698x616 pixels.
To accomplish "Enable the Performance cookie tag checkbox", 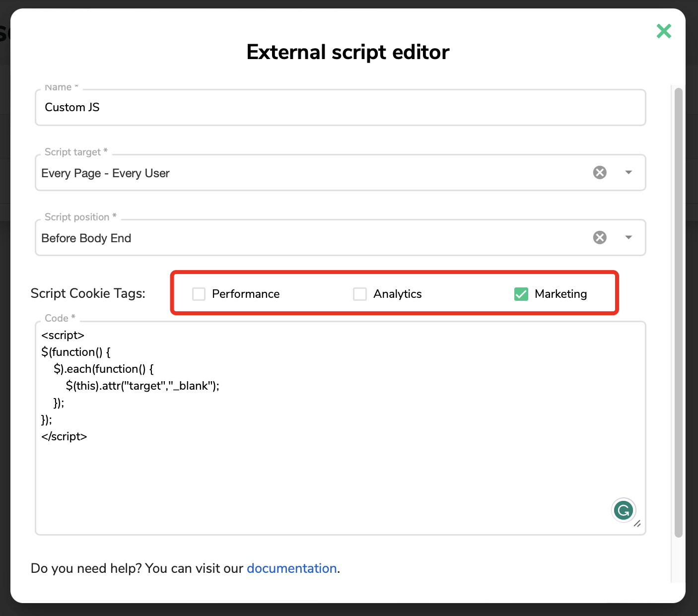I will (199, 294).
